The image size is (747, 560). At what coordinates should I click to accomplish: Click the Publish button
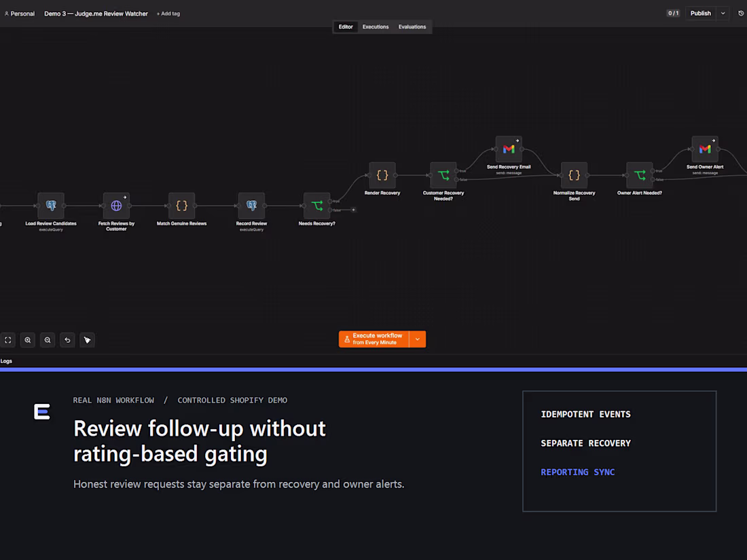[700, 14]
